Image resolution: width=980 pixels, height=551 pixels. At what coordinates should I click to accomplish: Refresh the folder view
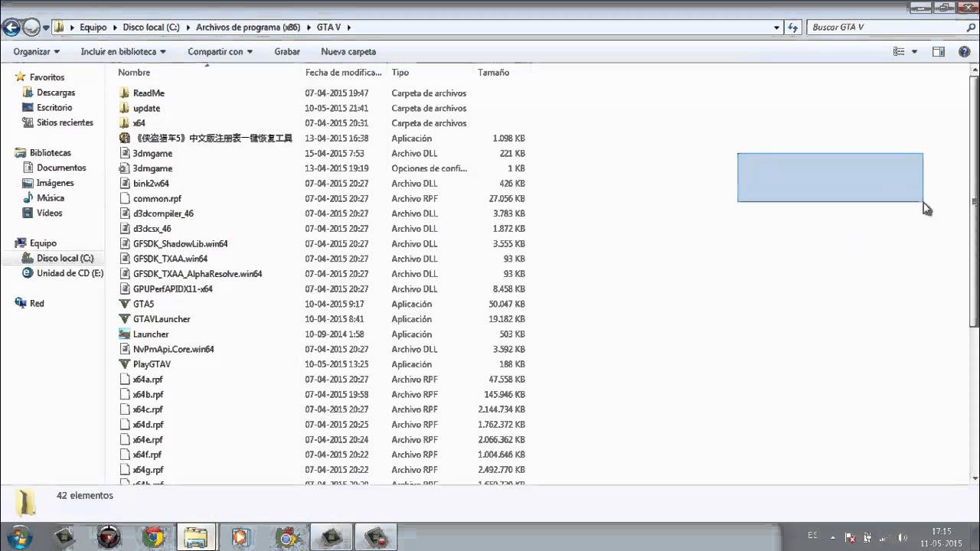point(793,27)
